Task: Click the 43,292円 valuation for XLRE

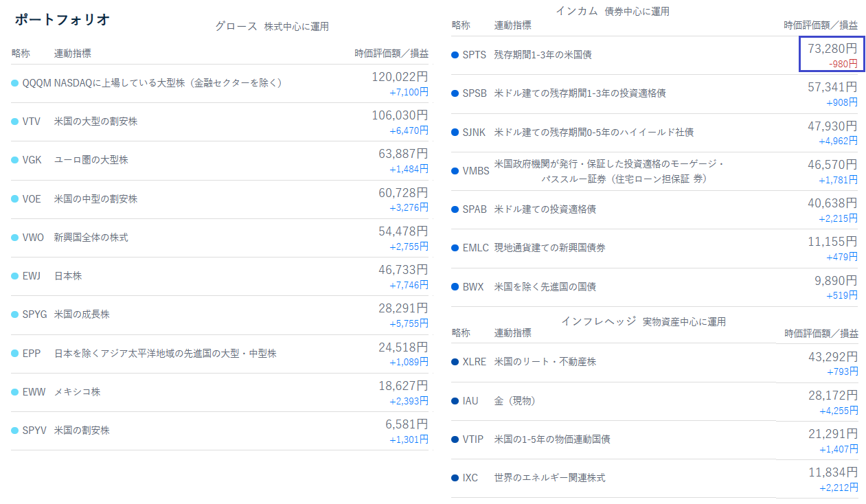Action: (832, 357)
